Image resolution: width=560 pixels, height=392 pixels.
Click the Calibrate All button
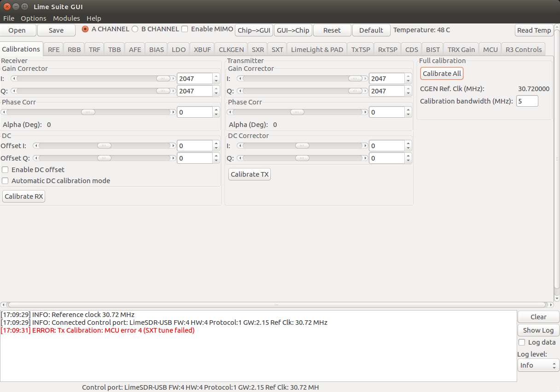[442, 74]
